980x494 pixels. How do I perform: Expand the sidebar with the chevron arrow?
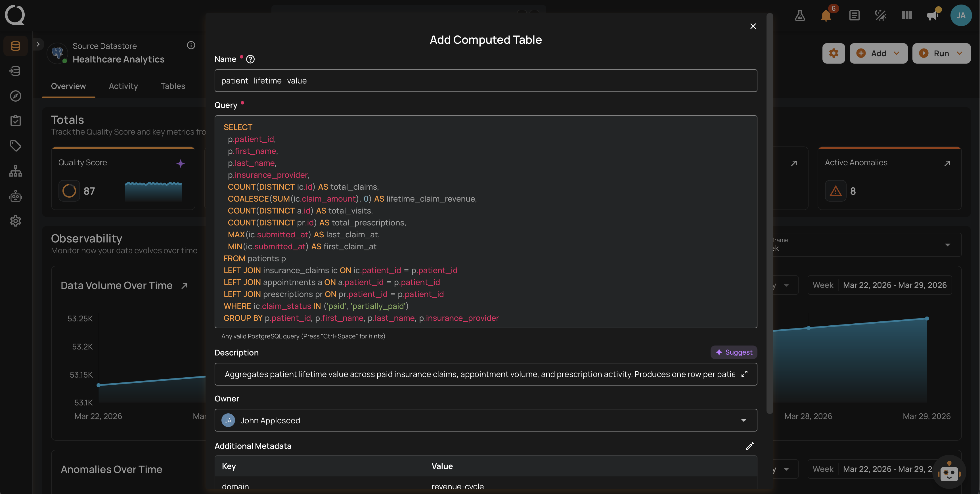coord(38,44)
